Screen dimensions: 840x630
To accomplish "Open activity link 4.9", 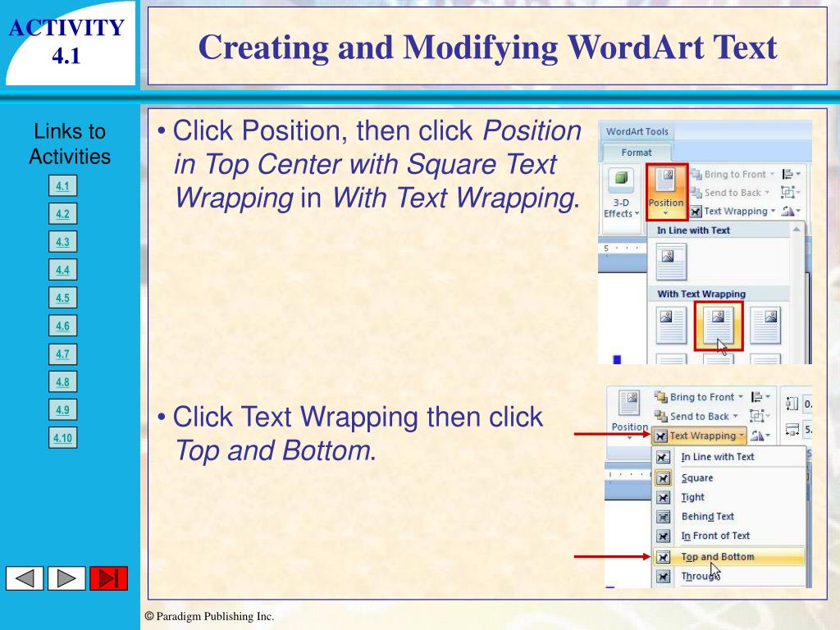I will pyautogui.click(x=62, y=410).
